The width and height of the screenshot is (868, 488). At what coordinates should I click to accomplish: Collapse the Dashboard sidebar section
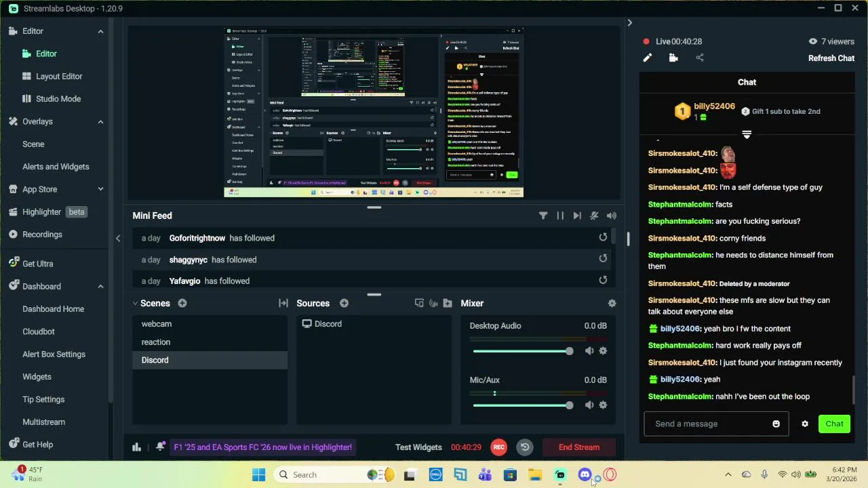[100, 286]
